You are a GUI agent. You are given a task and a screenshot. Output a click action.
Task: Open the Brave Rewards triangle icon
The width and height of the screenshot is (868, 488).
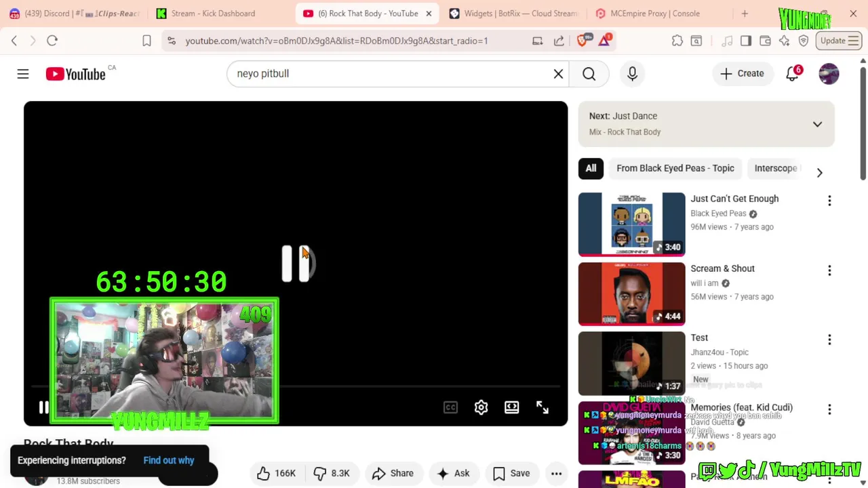click(604, 41)
